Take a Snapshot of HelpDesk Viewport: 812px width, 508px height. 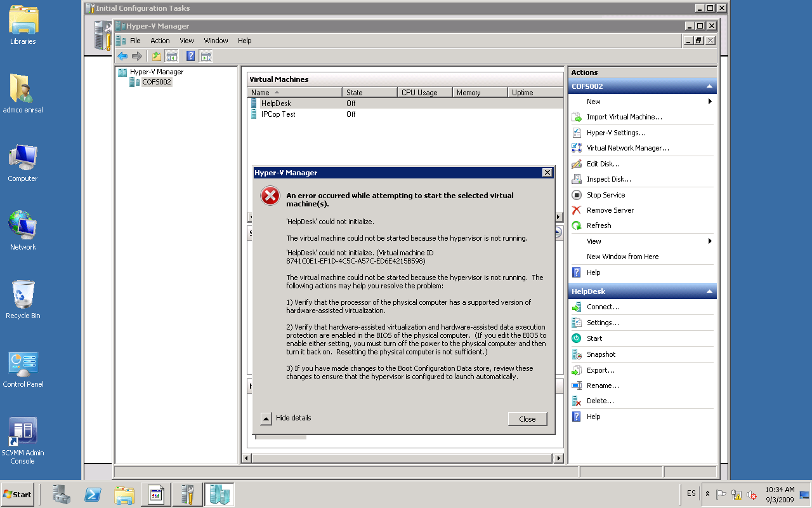(600, 354)
